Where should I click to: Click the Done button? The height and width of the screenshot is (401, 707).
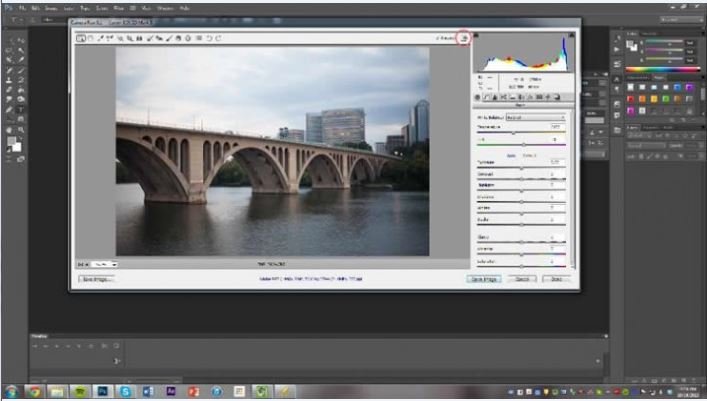point(556,279)
